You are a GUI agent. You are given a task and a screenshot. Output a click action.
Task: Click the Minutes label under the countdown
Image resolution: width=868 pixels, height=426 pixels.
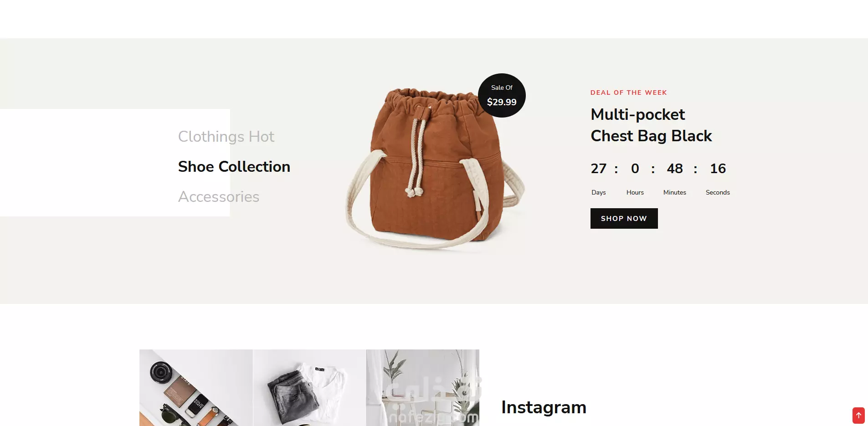(x=675, y=192)
